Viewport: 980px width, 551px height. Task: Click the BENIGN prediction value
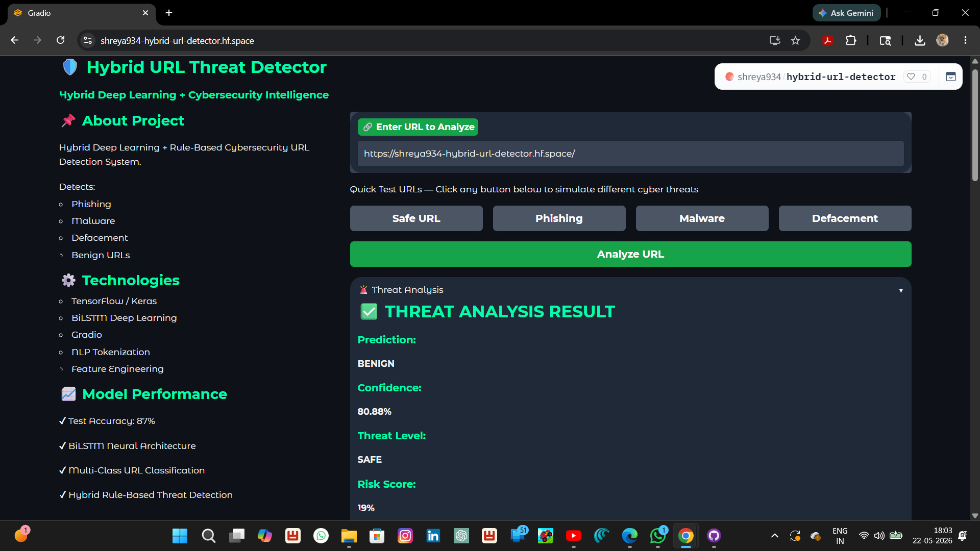376,364
